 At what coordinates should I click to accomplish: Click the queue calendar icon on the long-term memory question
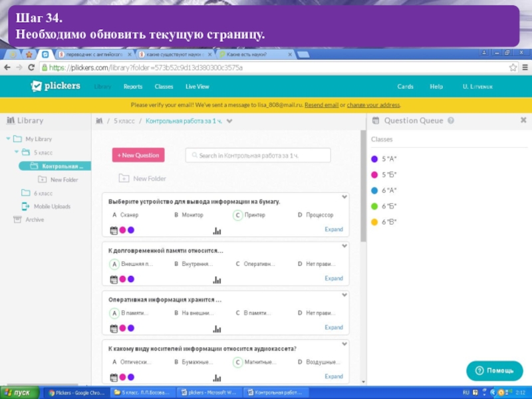(114, 279)
